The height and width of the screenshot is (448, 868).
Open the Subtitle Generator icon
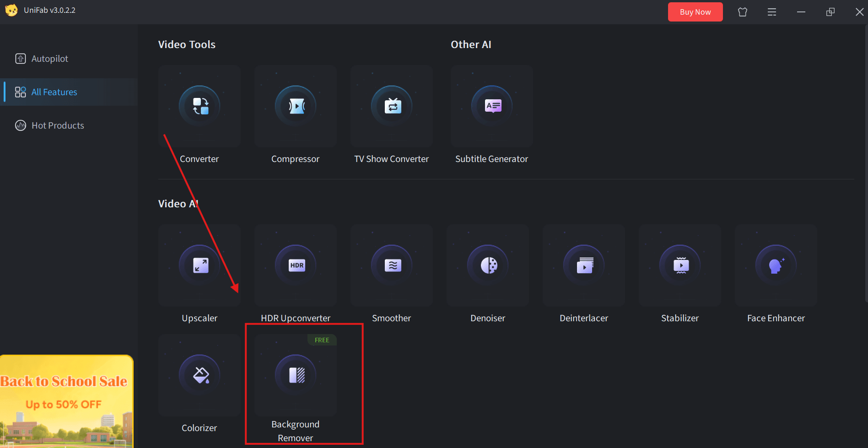click(x=492, y=106)
